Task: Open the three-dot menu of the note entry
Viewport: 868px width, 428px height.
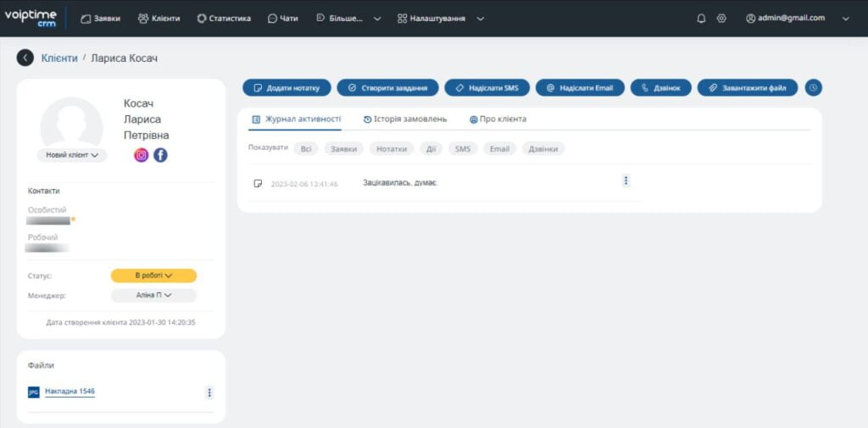Action: point(626,181)
